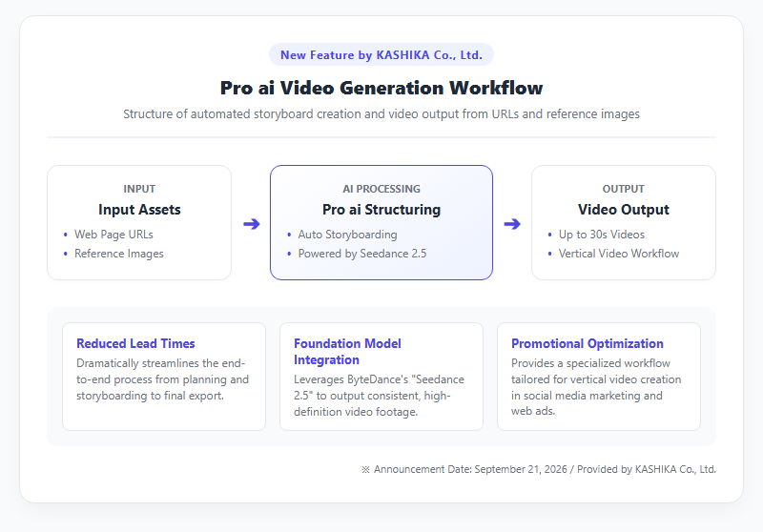Screen dimensions: 763x532
Task: Open the Input Assets card
Action: click(x=139, y=223)
